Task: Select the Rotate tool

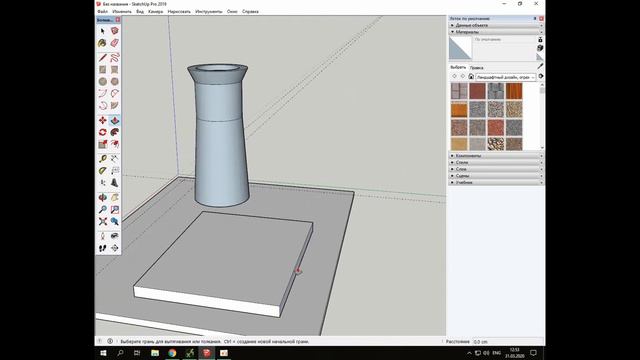Action: (102, 132)
